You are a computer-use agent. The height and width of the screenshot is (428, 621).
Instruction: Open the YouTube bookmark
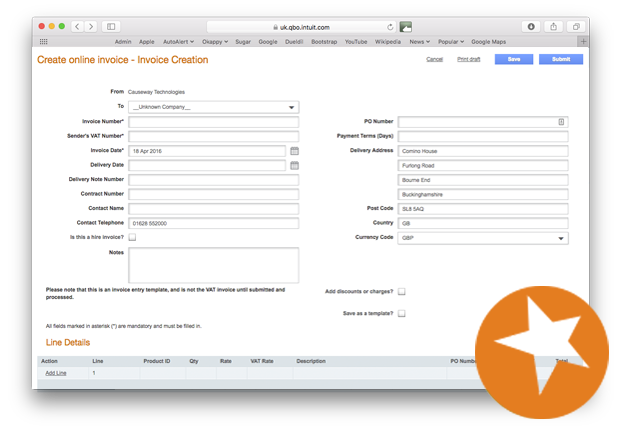coord(356,42)
